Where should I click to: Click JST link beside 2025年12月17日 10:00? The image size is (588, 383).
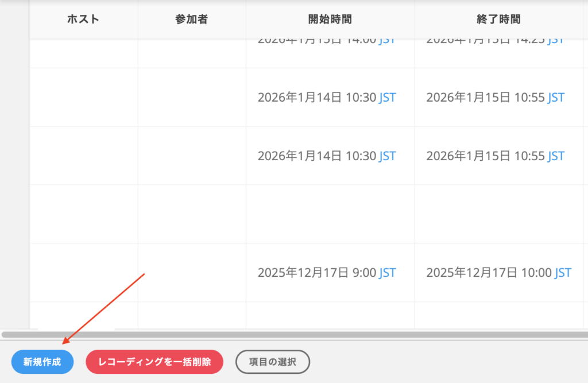click(x=563, y=273)
